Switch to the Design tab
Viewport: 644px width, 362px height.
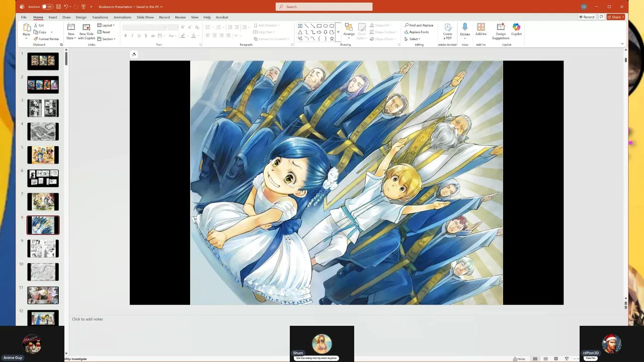tap(81, 17)
